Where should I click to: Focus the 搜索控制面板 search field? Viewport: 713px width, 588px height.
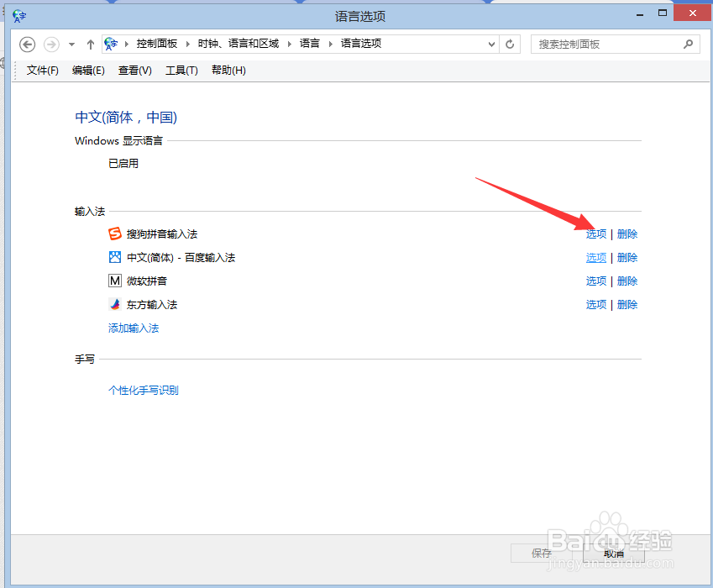616,45
